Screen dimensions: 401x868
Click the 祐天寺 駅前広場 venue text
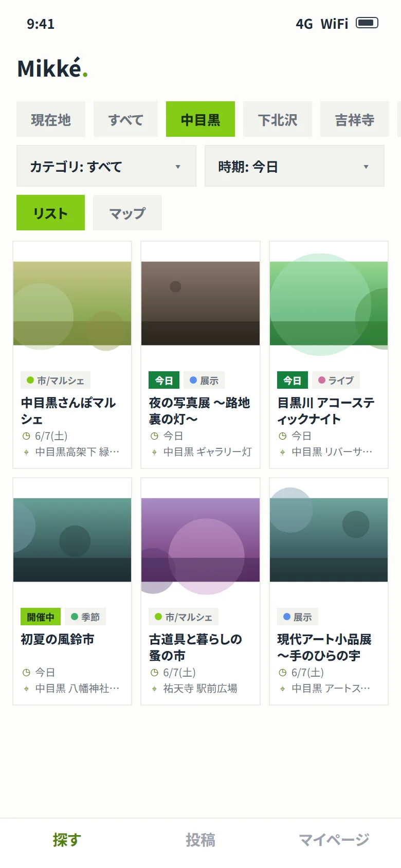[x=200, y=689]
